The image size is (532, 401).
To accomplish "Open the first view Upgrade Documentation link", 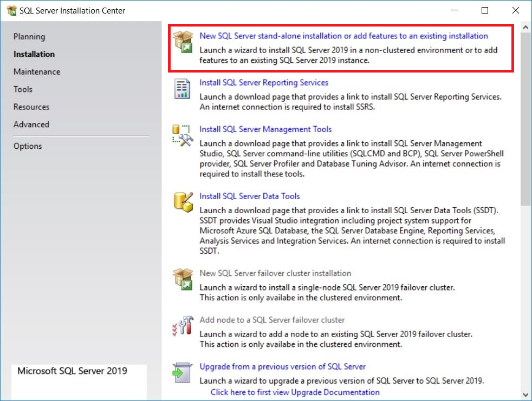I will tap(295, 392).
